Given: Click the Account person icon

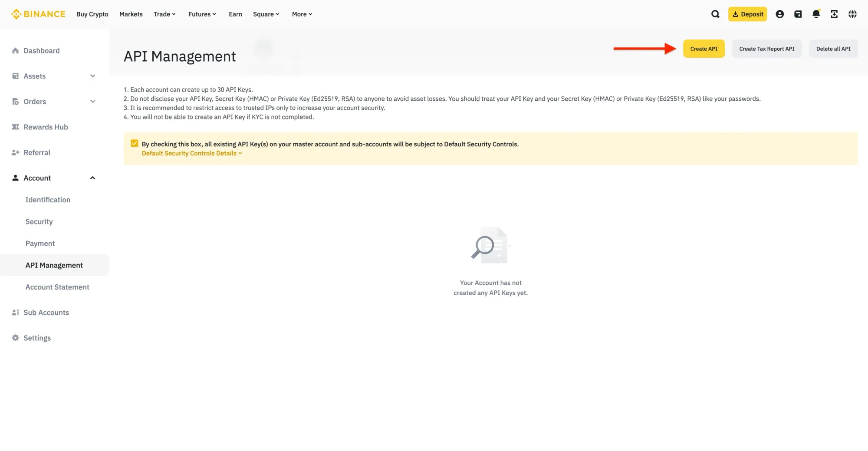Looking at the screenshot, I should pos(15,178).
